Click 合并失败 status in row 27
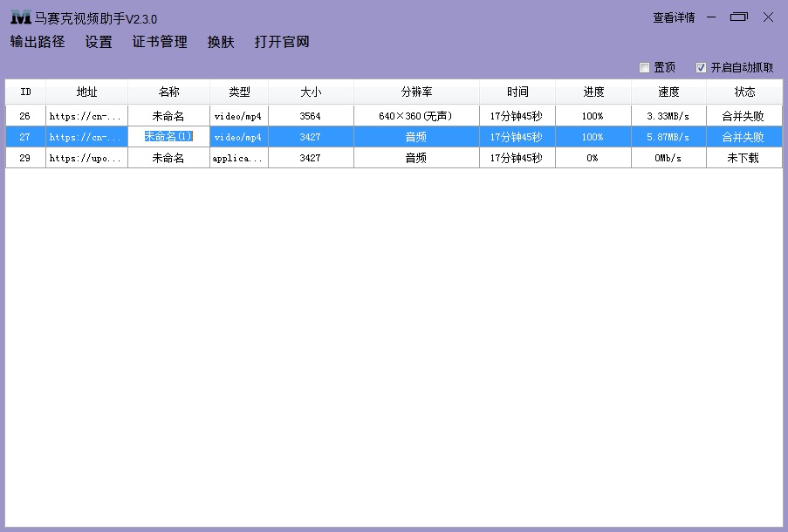The width and height of the screenshot is (788, 532). point(744,137)
